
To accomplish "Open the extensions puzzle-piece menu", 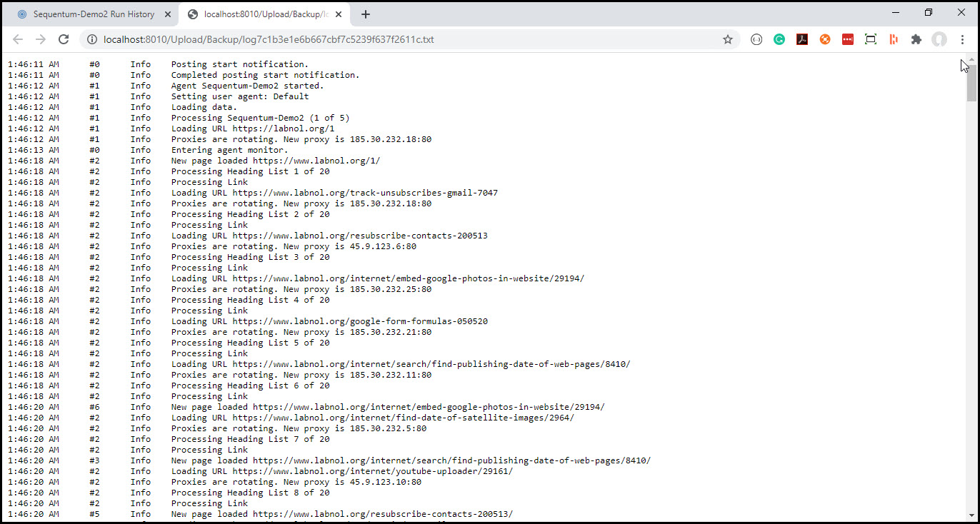I will pos(916,39).
